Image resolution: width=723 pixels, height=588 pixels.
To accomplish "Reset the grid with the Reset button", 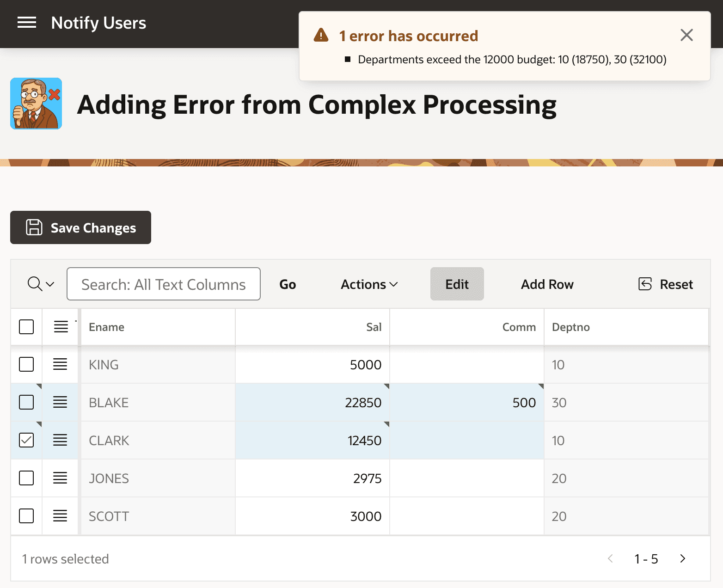I will point(665,284).
